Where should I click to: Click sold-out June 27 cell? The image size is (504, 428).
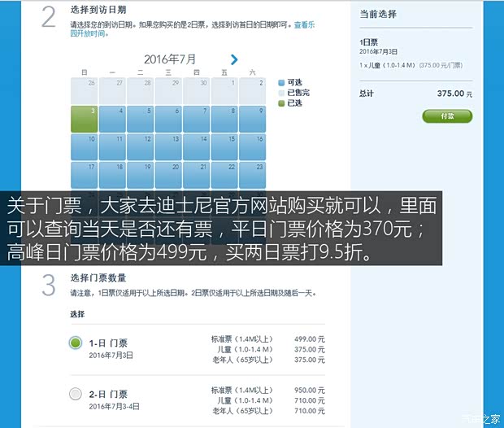click(x=112, y=91)
